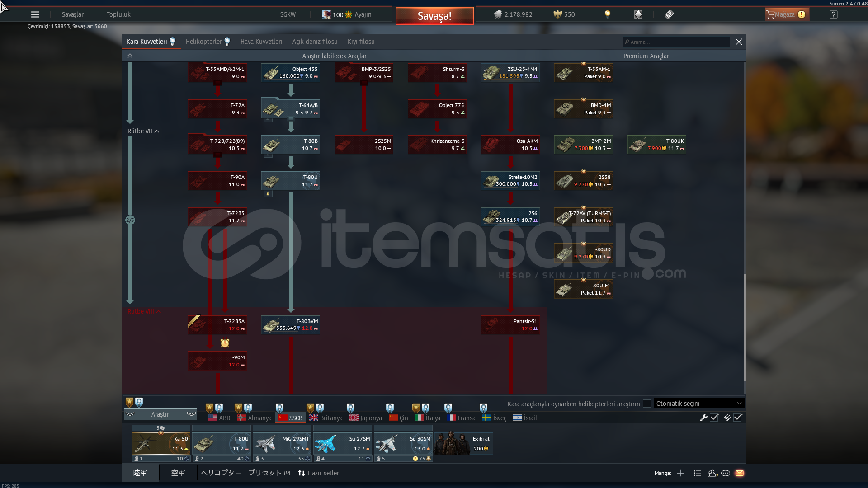Collapse ranks with top-left up arrow
Screen dimensions: 868x488
tap(130, 56)
